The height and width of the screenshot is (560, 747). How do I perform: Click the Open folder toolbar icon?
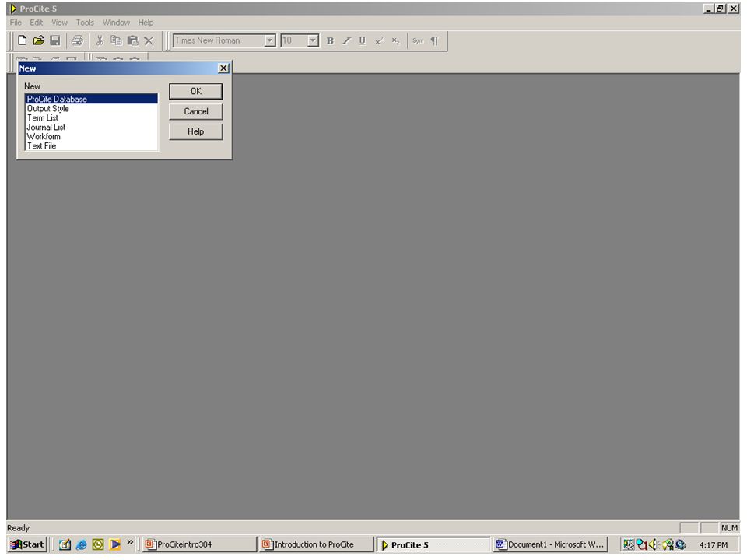coord(39,40)
